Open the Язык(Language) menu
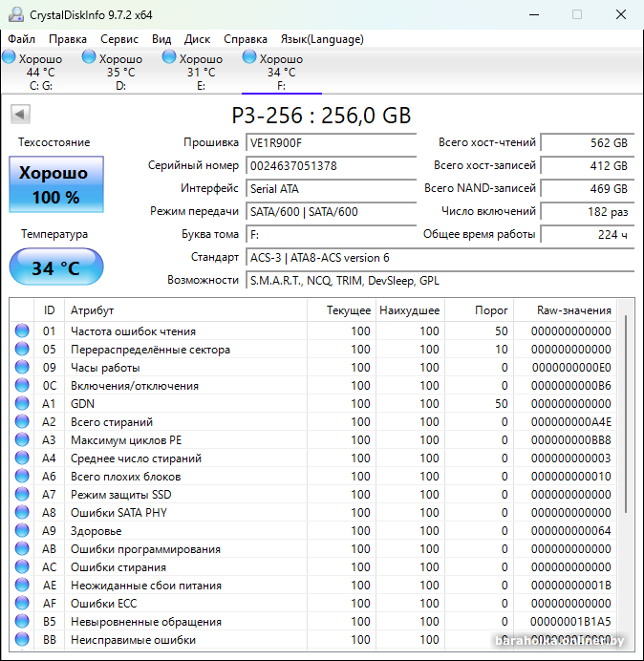Viewport: 644px width, 661px height. click(321, 39)
